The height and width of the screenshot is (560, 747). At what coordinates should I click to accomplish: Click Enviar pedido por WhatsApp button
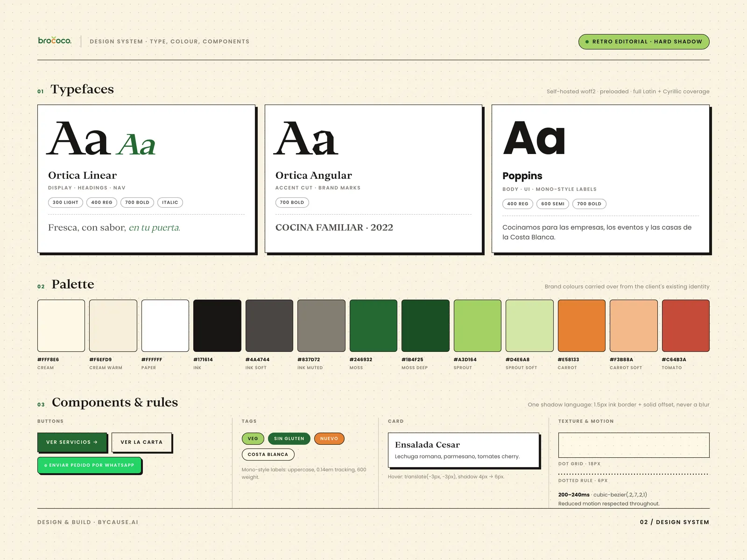click(89, 465)
